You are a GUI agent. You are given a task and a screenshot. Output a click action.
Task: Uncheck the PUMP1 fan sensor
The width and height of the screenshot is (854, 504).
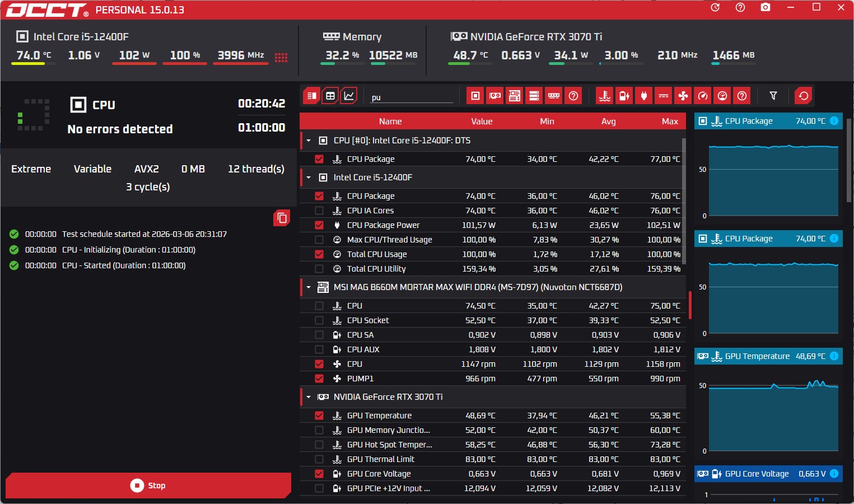point(319,379)
